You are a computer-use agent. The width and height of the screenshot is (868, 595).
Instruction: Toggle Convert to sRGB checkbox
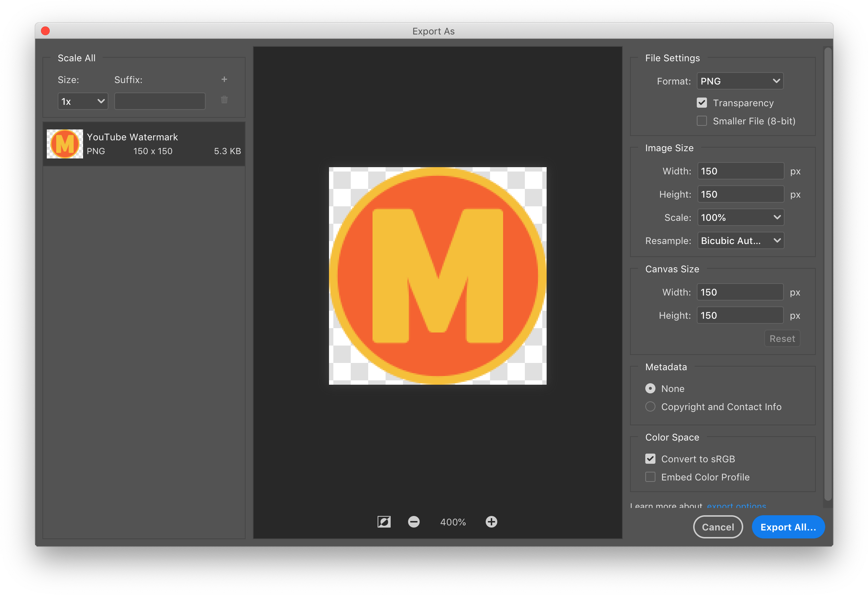650,459
